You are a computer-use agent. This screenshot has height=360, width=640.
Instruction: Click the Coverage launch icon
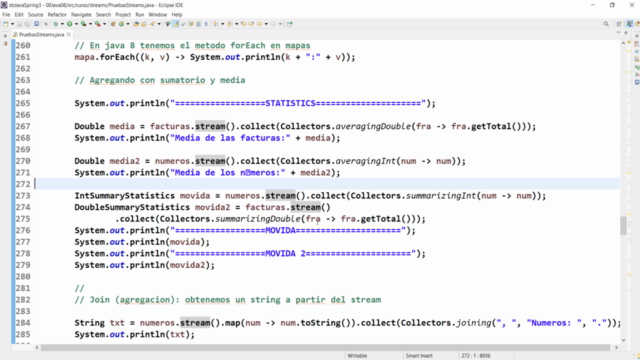coord(84,24)
